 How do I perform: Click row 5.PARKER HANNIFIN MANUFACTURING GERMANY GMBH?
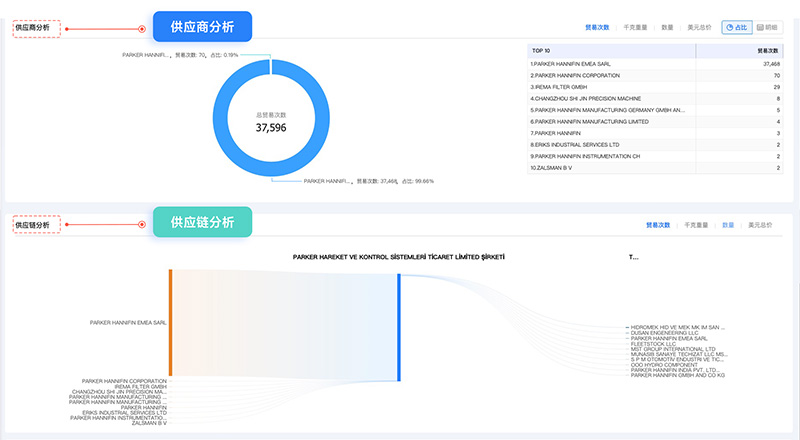coord(655,110)
